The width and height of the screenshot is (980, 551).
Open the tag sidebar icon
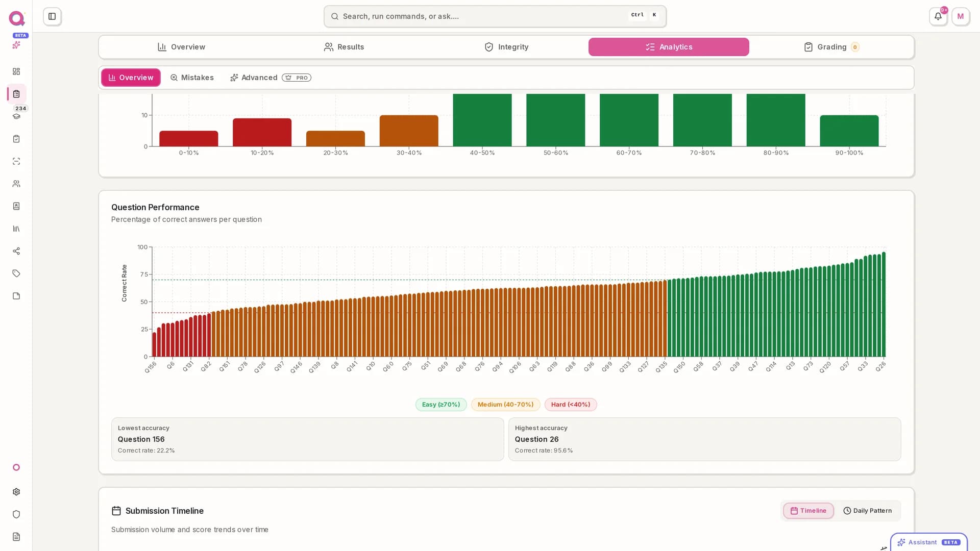point(16,273)
